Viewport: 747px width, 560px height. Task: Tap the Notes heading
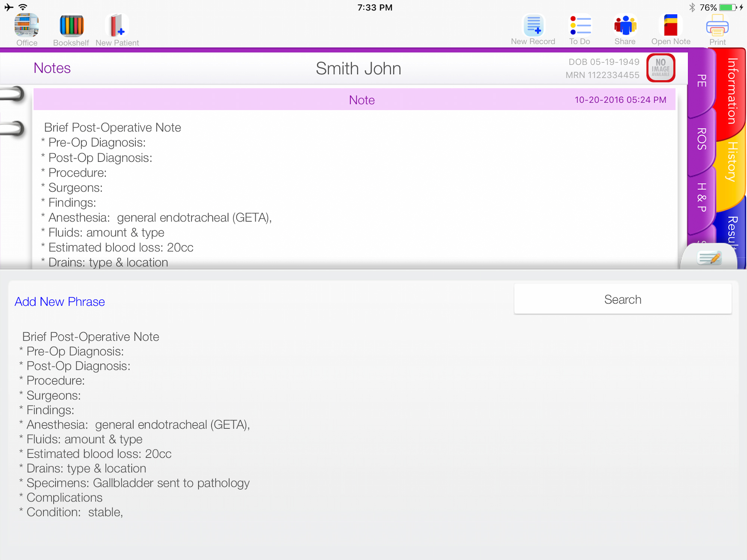pos(52,68)
